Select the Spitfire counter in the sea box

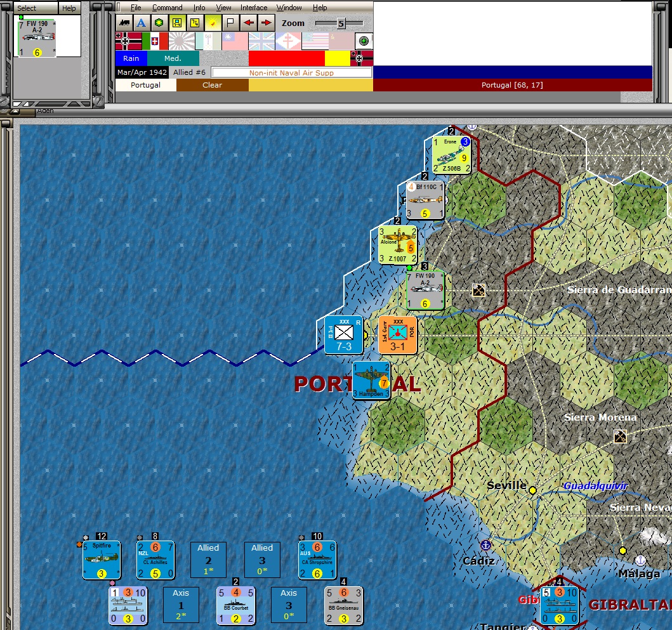(102, 560)
